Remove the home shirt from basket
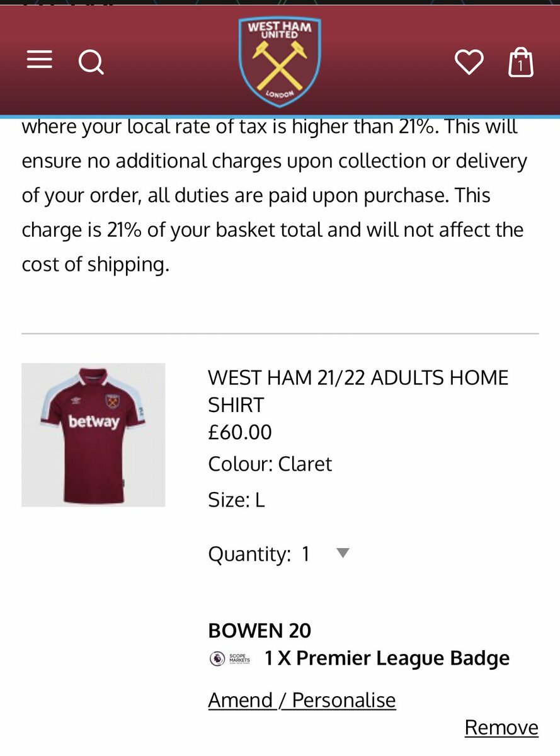The height and width of the screenshot is (756, 560). [x=501, y=728]
